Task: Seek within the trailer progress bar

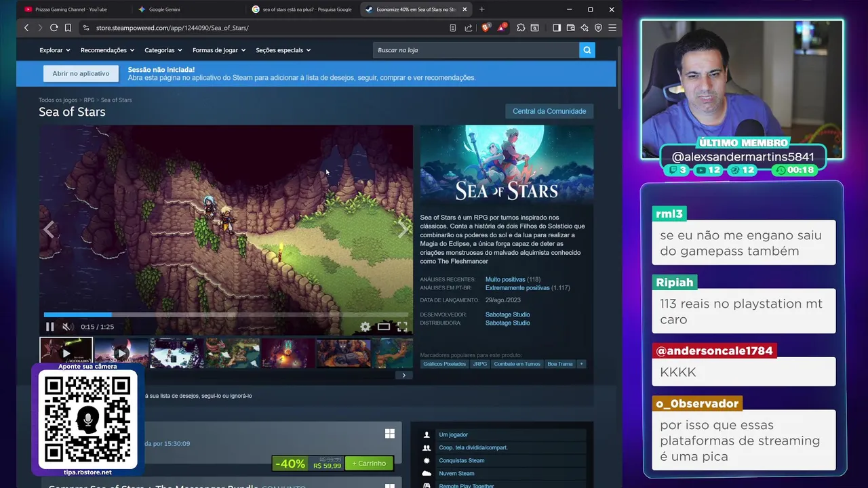Action: point(226,314)
